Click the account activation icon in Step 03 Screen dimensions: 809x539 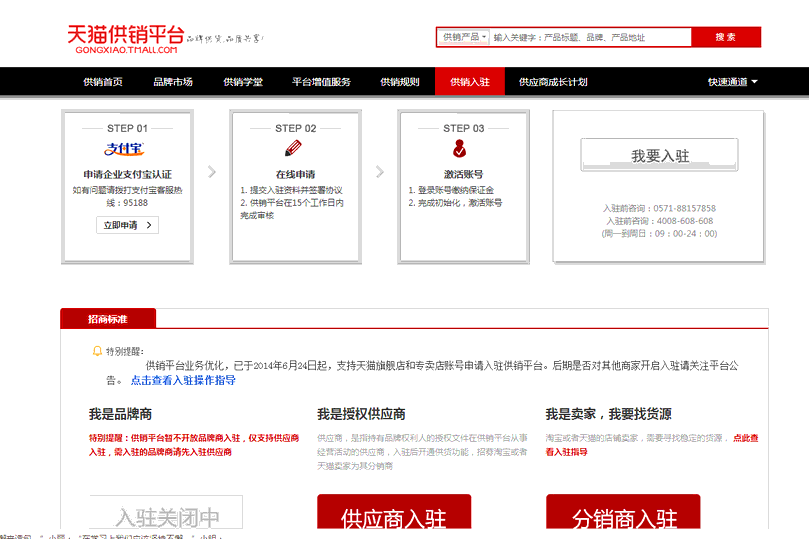[x=459, y=149]
